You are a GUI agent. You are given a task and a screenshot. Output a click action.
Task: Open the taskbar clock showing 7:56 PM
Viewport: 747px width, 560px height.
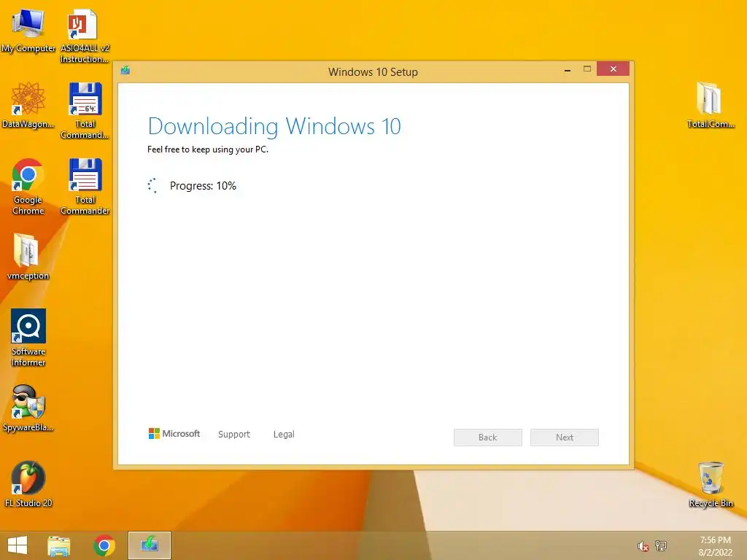(715, 546)
